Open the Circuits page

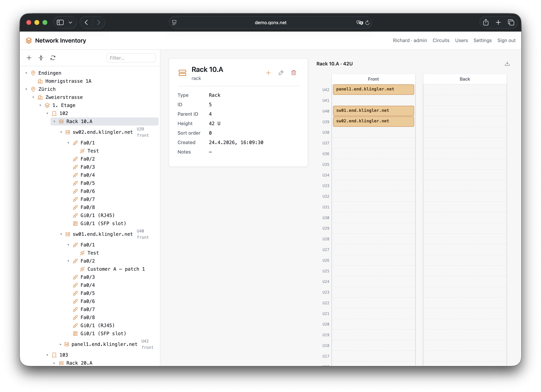[x=441, y=40]
